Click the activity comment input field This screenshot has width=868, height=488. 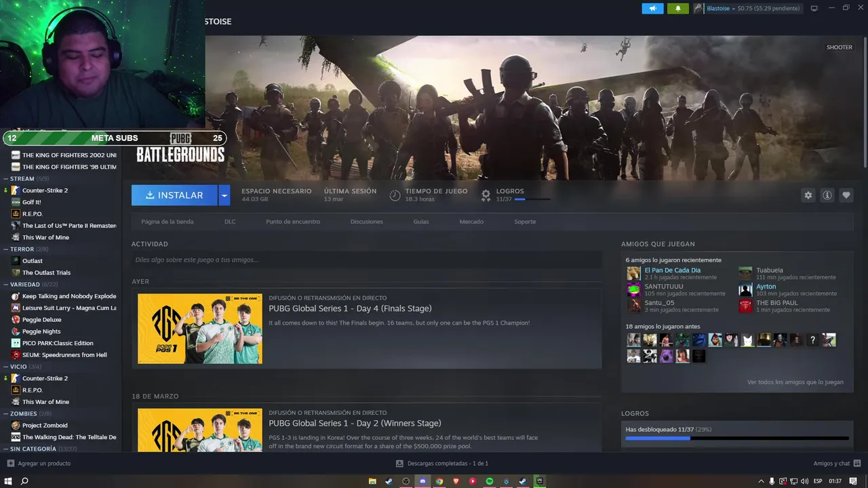click(x=366, y=260)
